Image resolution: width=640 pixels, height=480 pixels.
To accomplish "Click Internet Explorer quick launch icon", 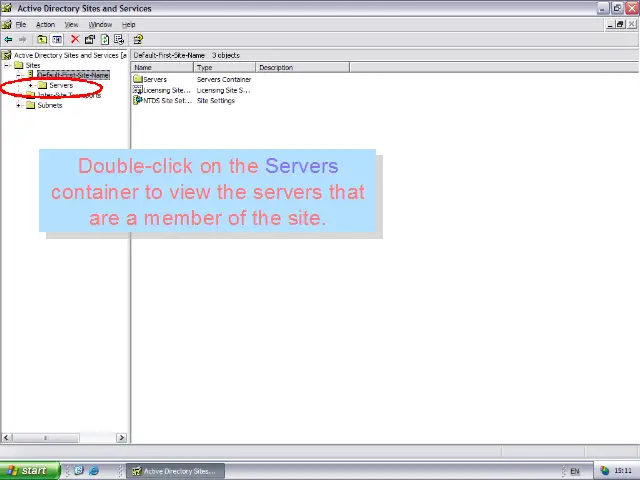I will (94, 471).
